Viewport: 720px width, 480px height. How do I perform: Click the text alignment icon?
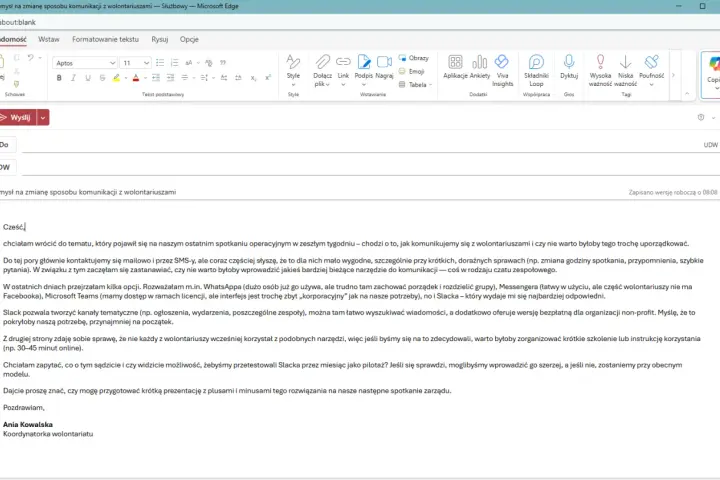coord(185,78)
